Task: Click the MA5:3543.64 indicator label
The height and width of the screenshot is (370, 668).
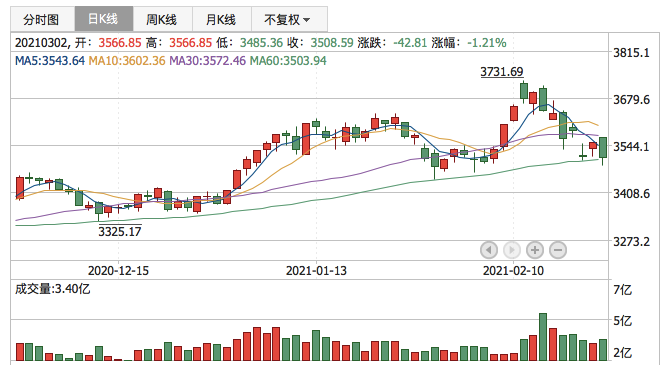Action: [50, 61]
